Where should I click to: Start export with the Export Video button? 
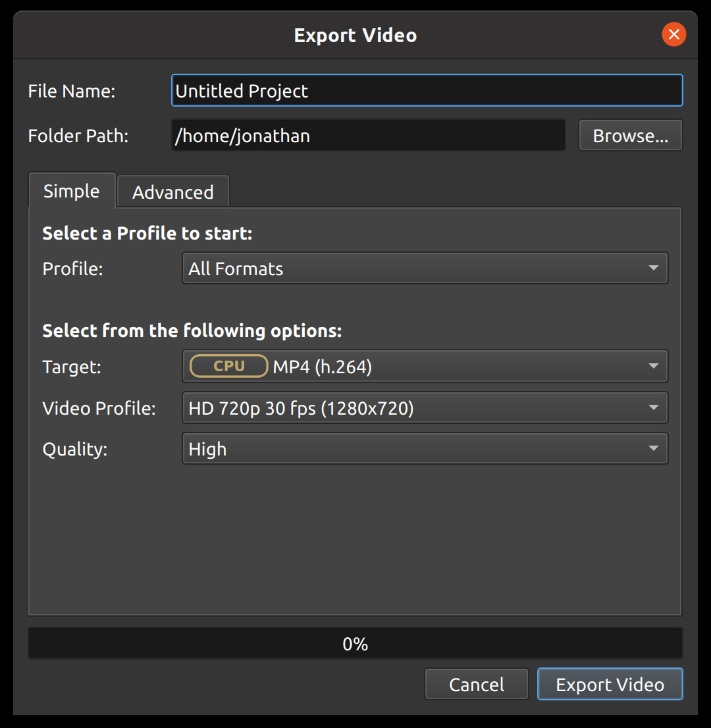pyautogui.click(x=610, y=684)
